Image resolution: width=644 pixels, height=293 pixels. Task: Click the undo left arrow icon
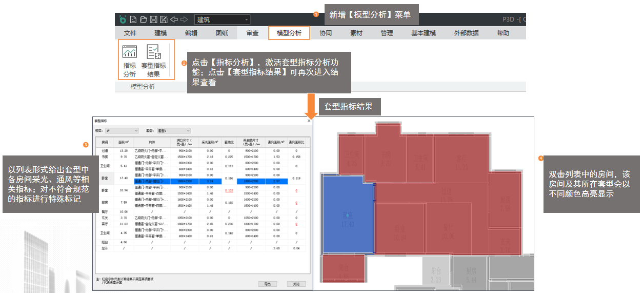(174, 20)
